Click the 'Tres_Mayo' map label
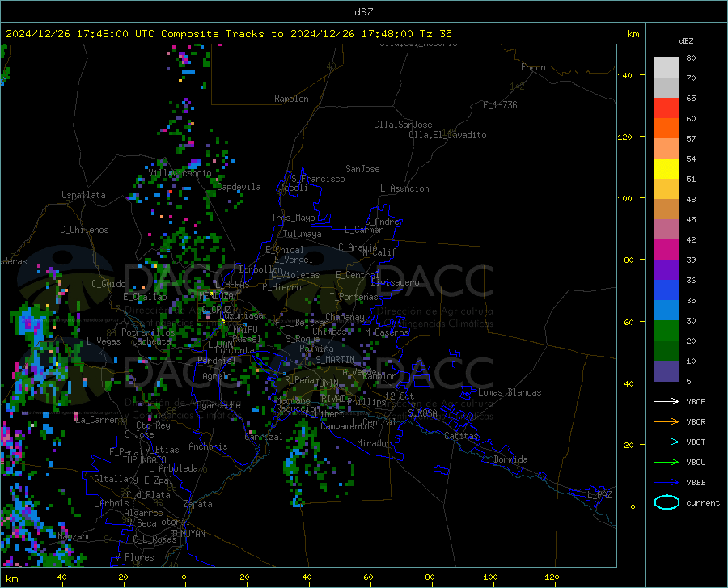This screenshot has height=588, width=728. [x=293, y=218]
